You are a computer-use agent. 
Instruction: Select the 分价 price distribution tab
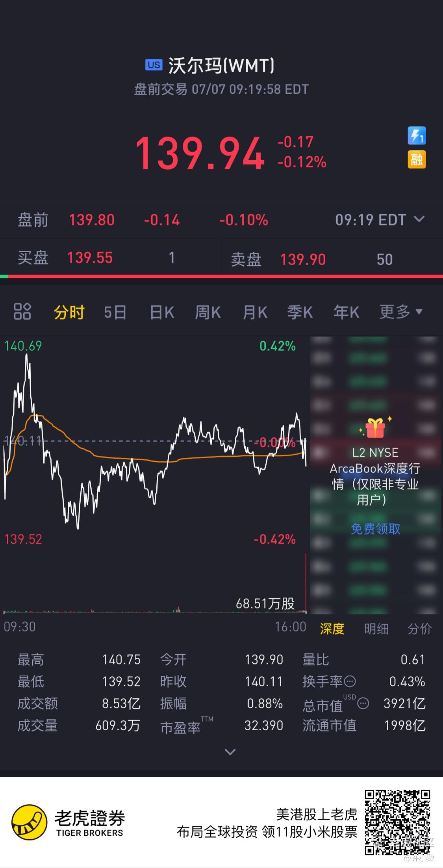click(420, 629)
